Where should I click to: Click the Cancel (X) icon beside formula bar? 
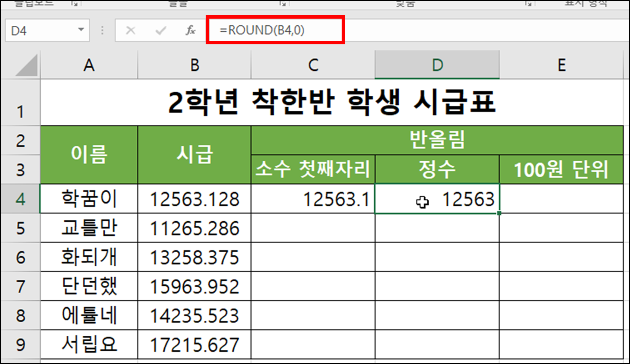click(130, 30)
